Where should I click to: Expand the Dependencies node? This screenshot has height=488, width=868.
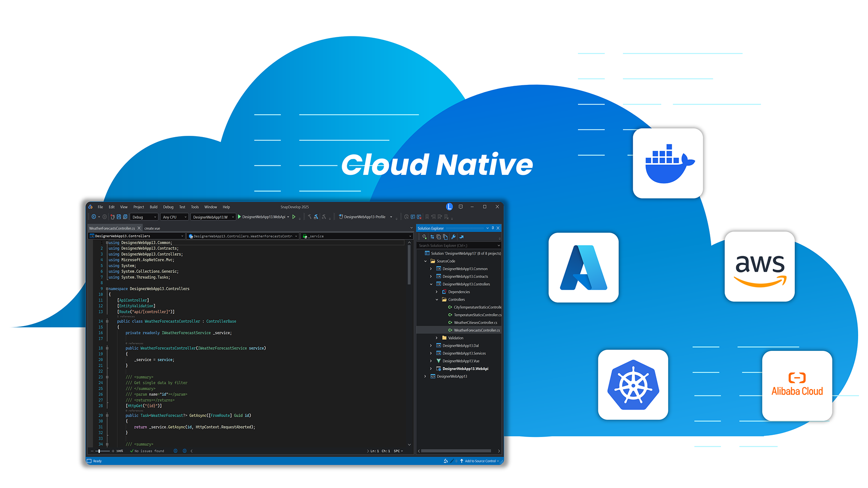pos(437,292)
